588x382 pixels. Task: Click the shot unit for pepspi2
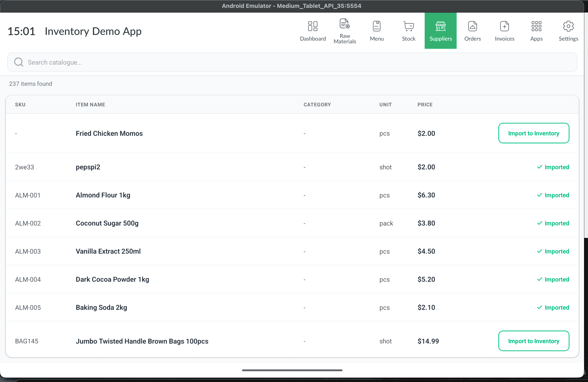point(385,167)
